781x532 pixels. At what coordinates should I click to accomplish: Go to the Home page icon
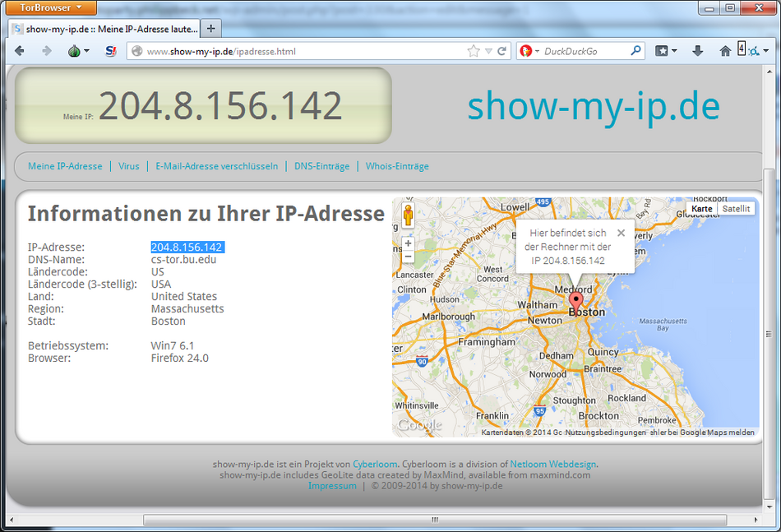(724, 51)
